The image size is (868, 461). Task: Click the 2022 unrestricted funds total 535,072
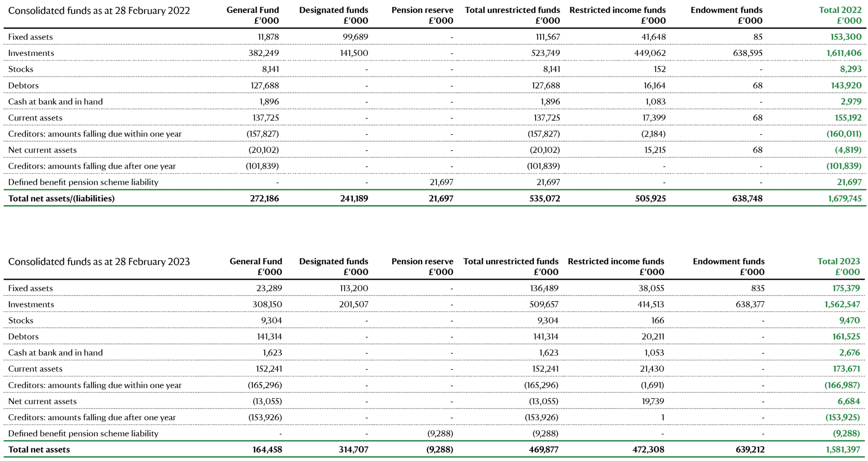click(545, 199)
